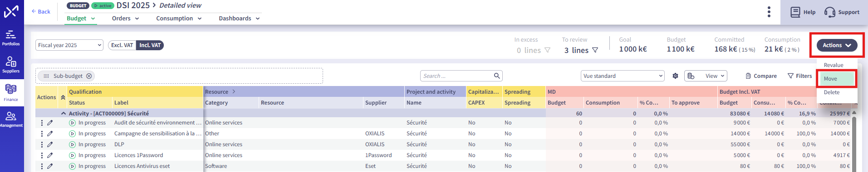Remove the Sub-budget grouping chip
Screen dimensions: 868x172
pos(89,76)
